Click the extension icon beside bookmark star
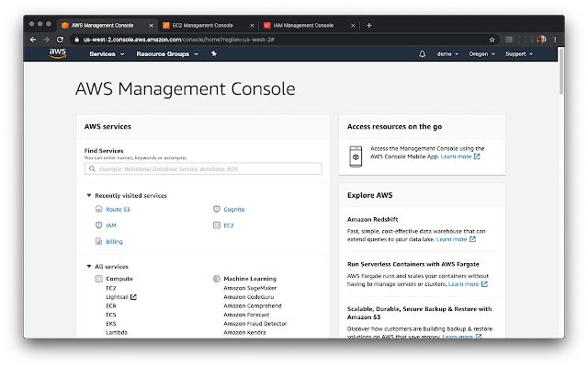 point(508,40)
